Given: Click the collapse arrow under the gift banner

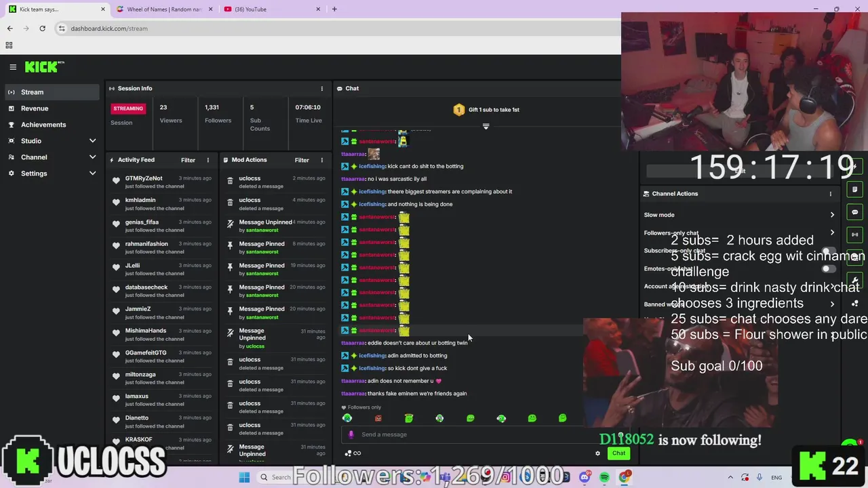Looking at the screenshot, I should point(486,126).
